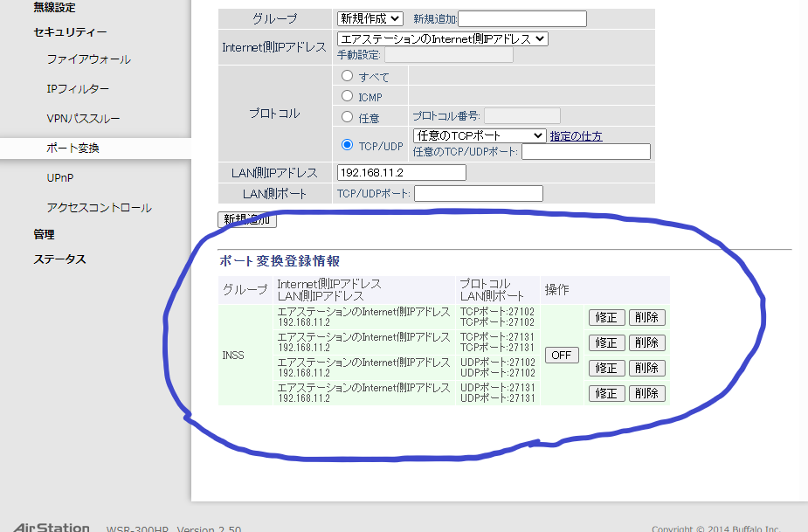
Task: Focus the LAN側IPアドレス field 192.168.11.2
Action: click(402, 173)
